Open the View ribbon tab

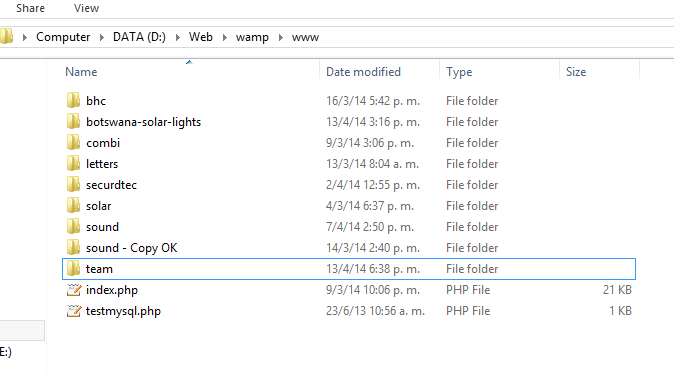(x=86, y=8)
